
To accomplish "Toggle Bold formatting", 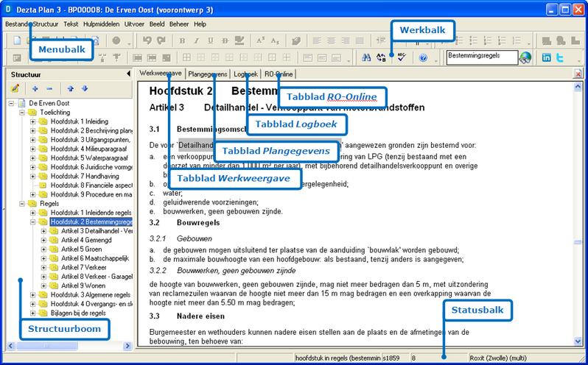I will [182, 40].
